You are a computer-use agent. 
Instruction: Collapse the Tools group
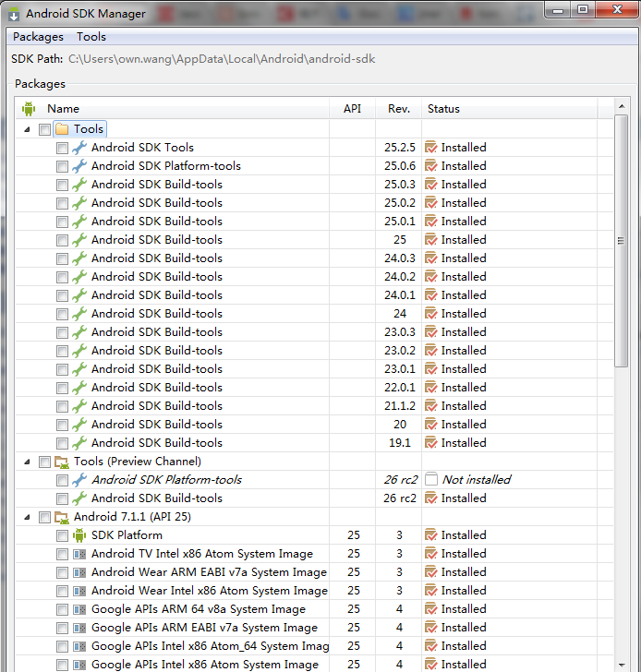[x=27, y=129]
